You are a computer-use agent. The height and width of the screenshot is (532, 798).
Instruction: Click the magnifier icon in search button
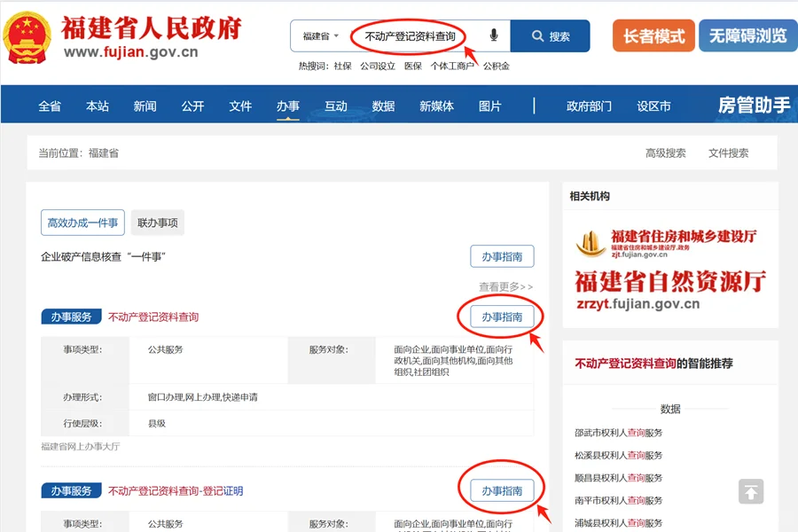pos(537,36)
